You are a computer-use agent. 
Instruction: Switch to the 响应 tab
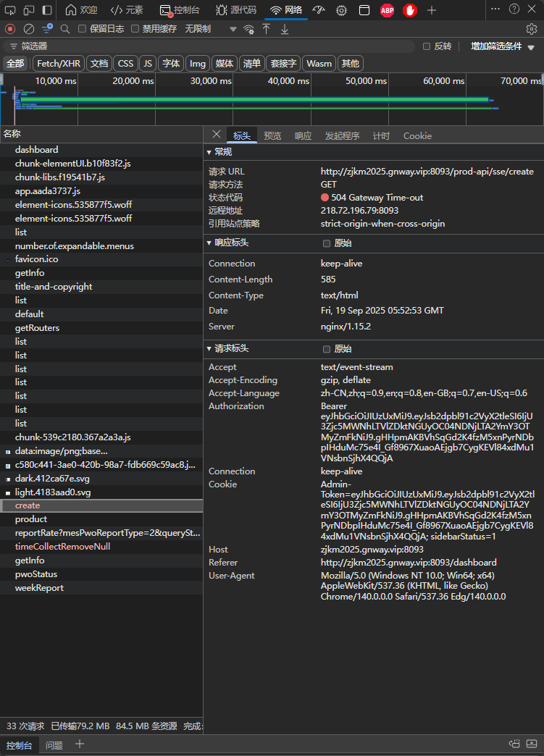pyautogui.click(x=303, y=136)
